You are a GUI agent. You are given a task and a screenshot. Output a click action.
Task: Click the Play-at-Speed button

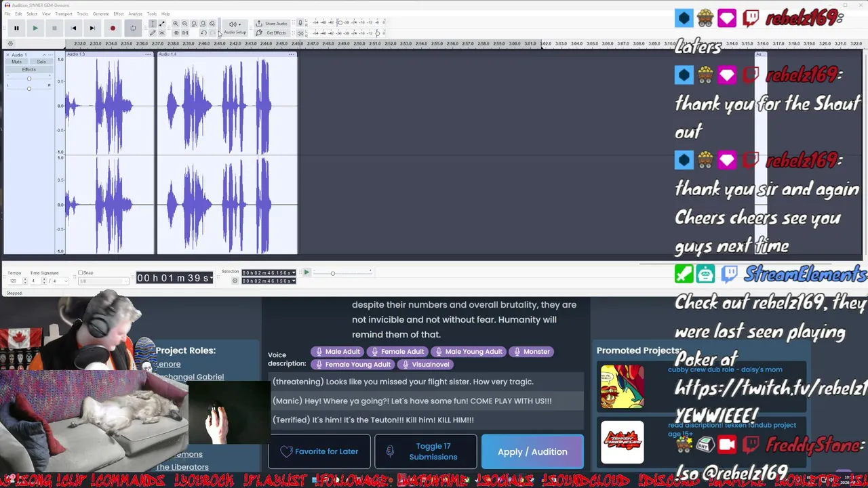click(307, 272)
